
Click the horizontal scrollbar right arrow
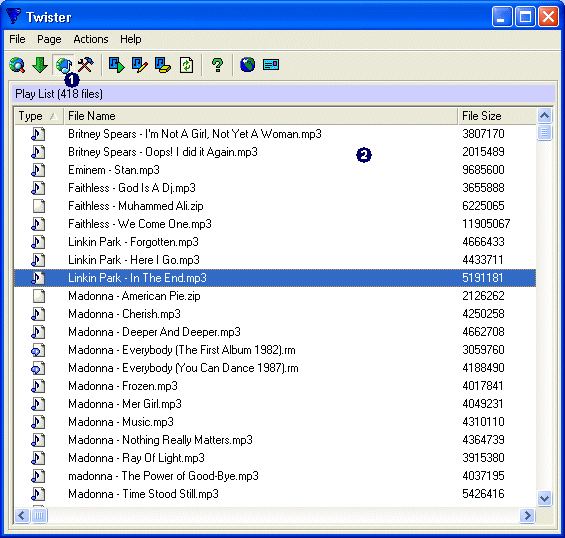(528, 515)
